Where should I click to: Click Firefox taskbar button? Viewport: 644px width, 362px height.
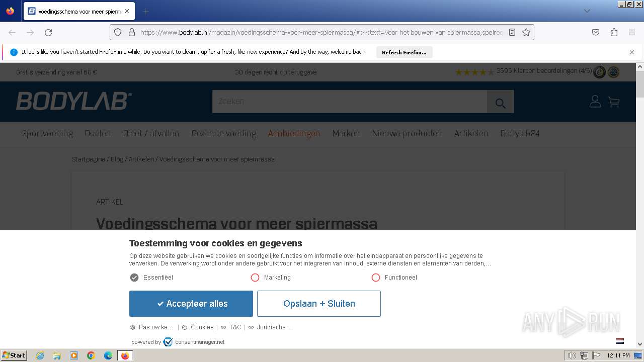point(125,355)
